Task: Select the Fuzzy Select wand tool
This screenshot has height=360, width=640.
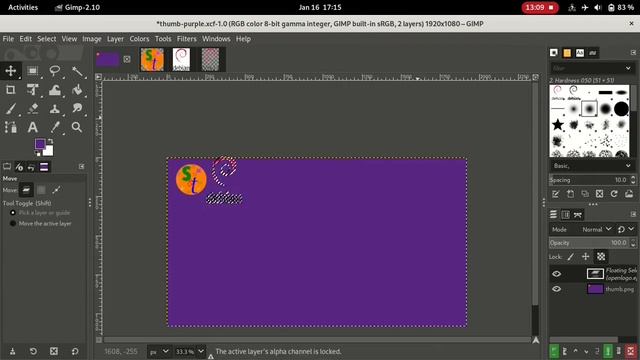Action: click(x=77, y=71)
